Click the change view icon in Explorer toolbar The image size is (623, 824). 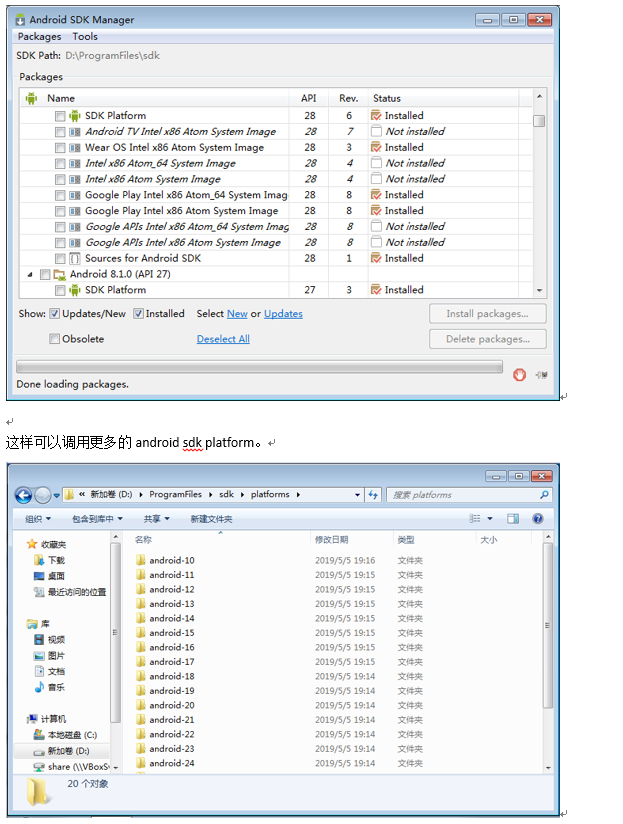[475, 519]
